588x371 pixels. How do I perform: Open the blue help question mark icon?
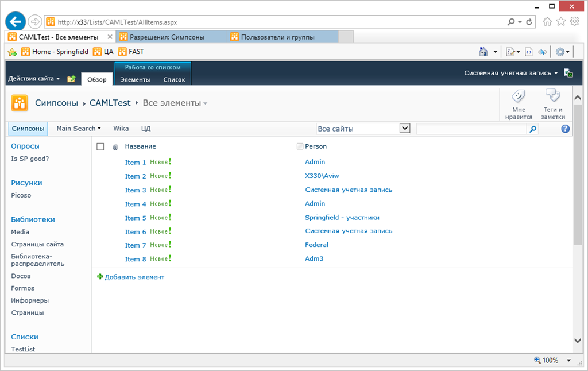(566, 129)
